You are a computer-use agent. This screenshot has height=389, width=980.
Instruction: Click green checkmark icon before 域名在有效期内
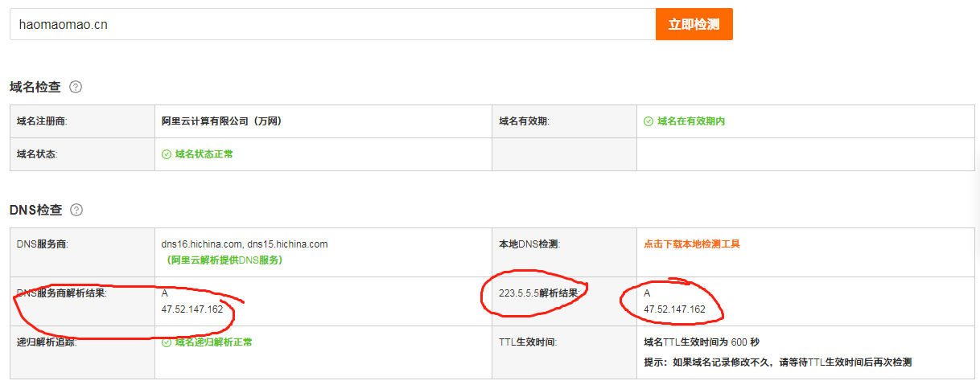(648, 121)
